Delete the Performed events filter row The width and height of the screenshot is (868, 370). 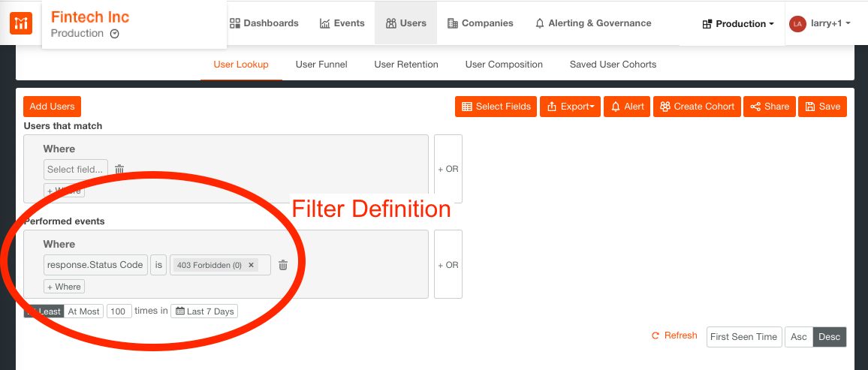[283, 265]
